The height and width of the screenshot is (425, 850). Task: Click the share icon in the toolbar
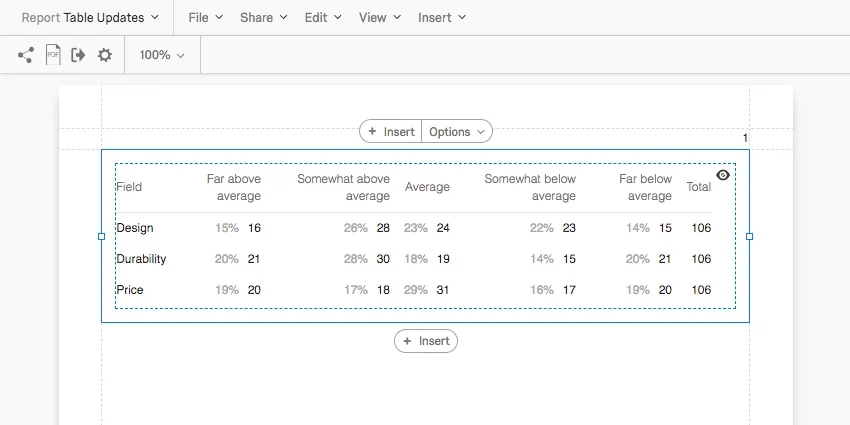pos(26,55)
